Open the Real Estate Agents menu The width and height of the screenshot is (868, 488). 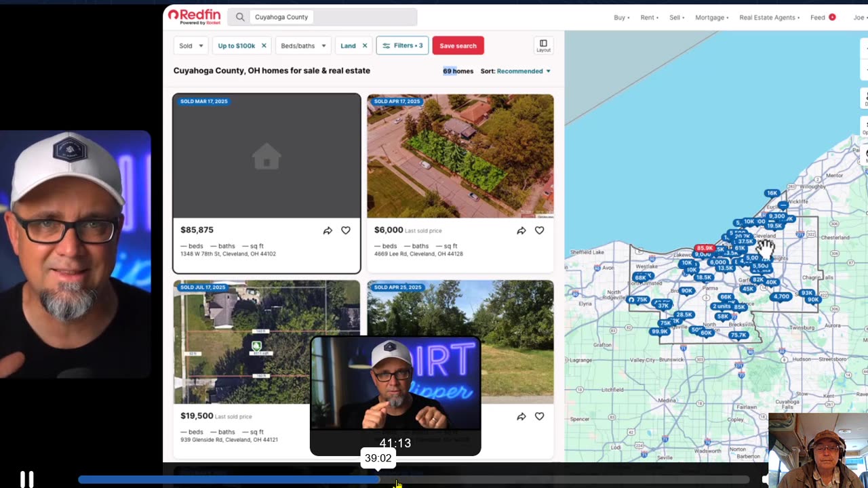pyautogui.click(x=770, y=18)
